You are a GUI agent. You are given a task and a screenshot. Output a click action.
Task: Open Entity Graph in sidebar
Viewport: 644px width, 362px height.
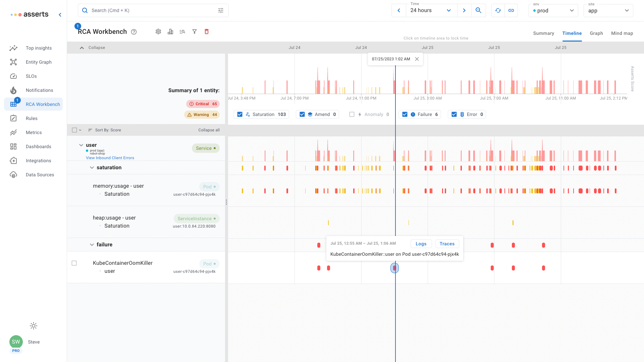(x=39, y=62)
